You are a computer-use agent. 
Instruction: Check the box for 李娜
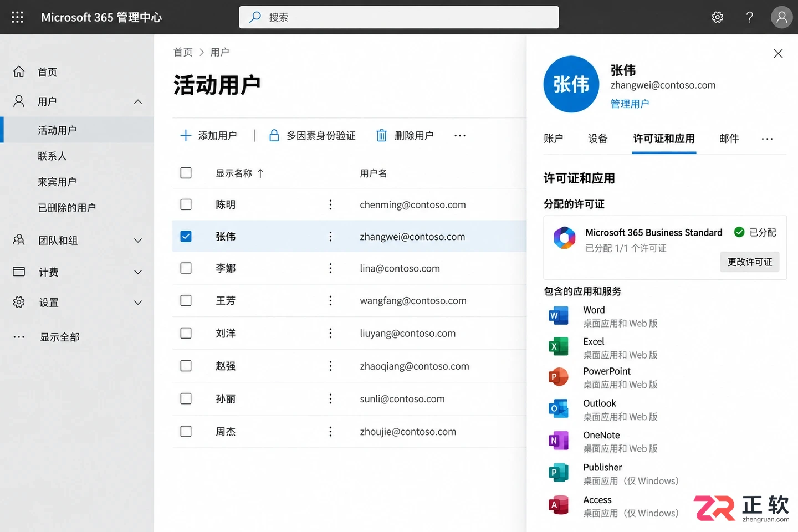[186, 268]
